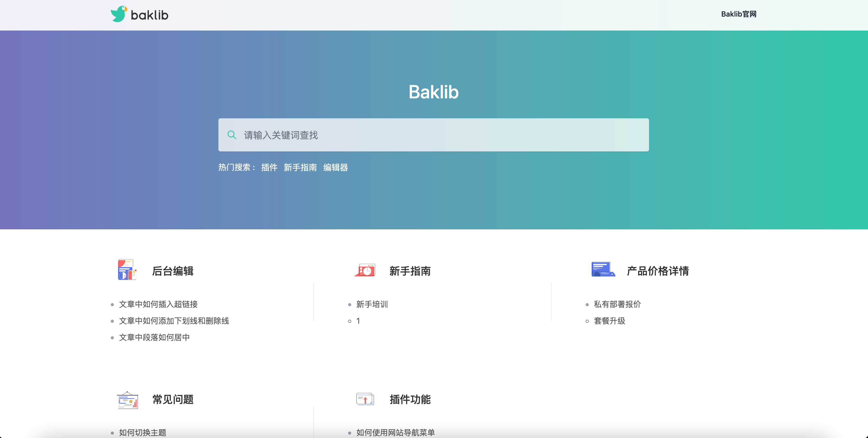Open the 新手指南 category icon
The image size is (868, 438).
click(365, 270)
